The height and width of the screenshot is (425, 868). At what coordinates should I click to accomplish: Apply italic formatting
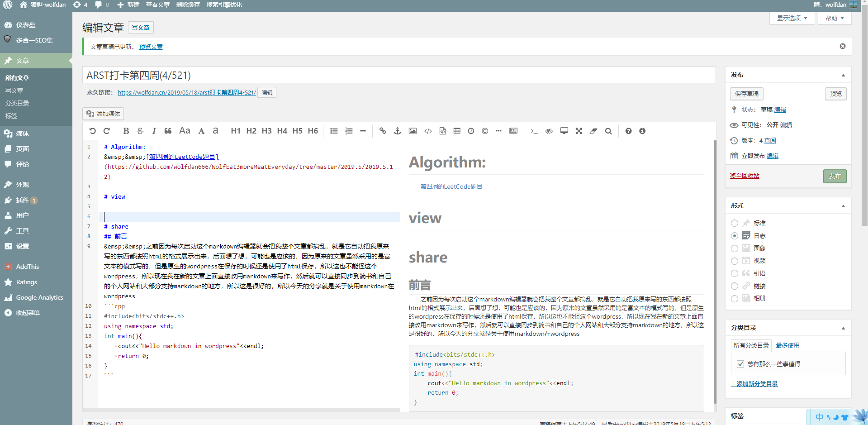154,131
